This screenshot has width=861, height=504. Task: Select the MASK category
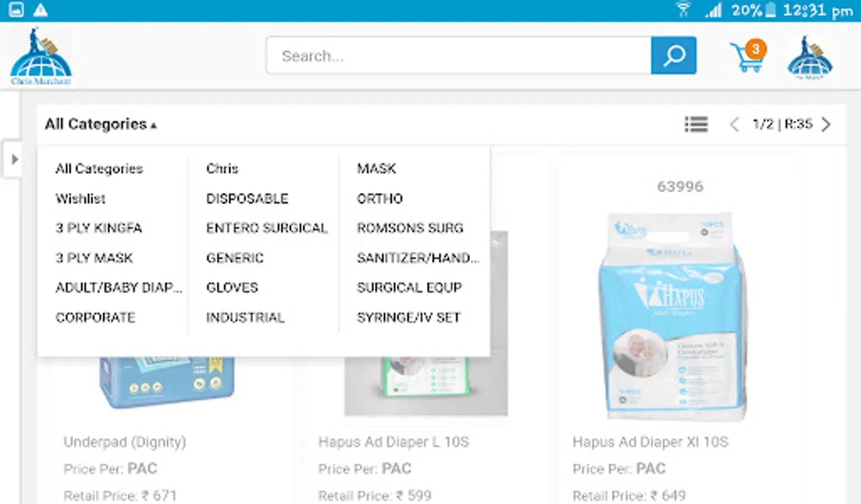coord(377,169)
